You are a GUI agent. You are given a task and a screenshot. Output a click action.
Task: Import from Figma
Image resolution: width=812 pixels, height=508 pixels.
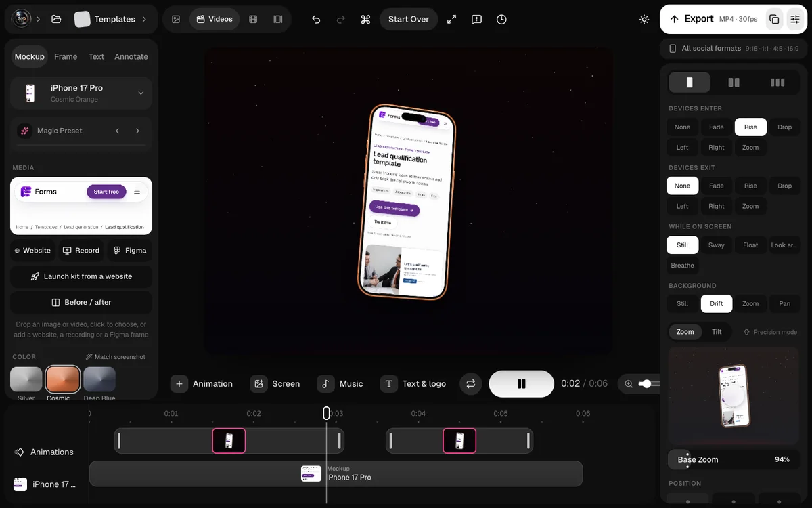[x=130, y=251]
